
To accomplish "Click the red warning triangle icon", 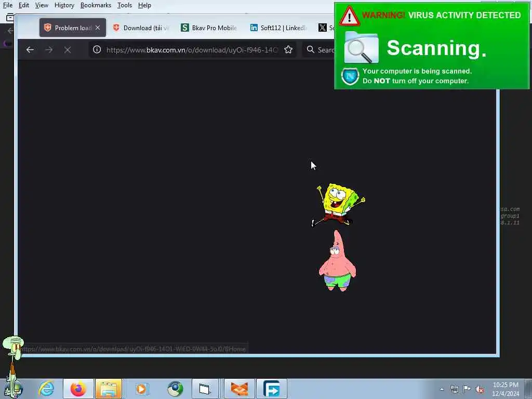I will coord(349,16).
